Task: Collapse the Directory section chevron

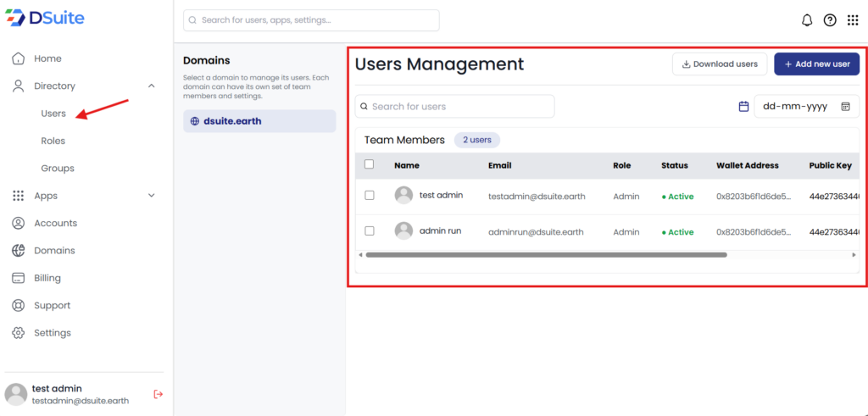Action: pyautogui.click(x=152, y=86)
